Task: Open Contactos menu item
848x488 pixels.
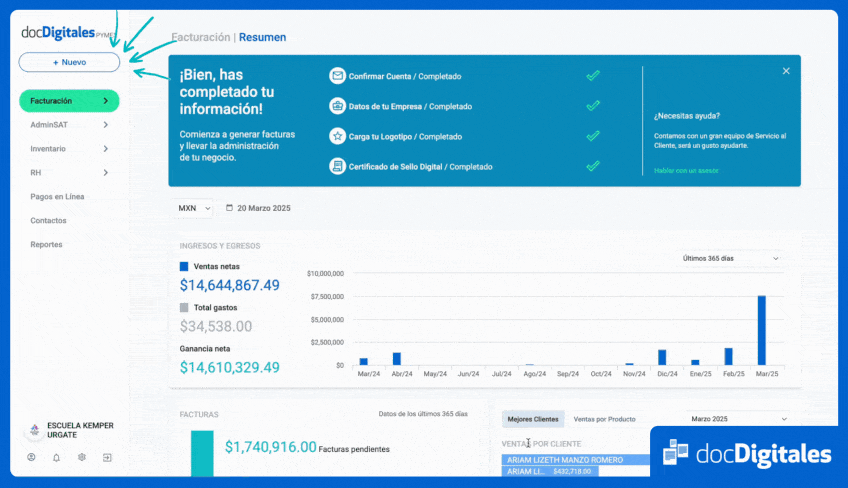Action: click(48, 221)
